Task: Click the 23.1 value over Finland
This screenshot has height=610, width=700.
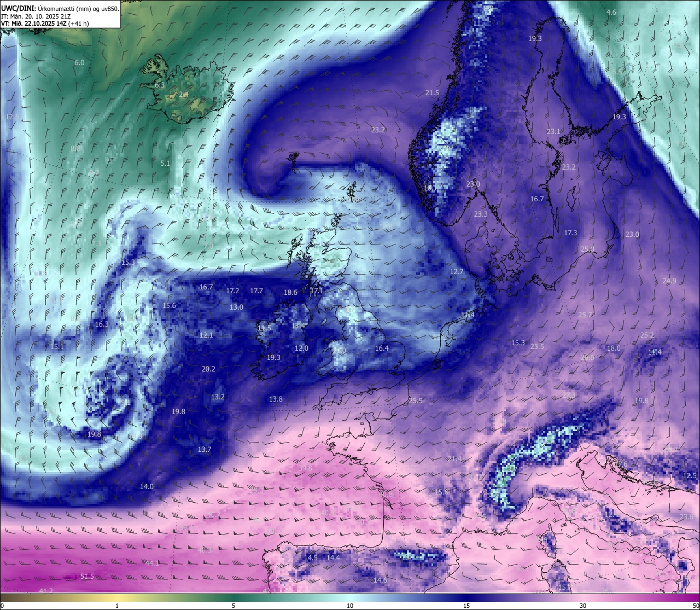Action: coord(553,132)
